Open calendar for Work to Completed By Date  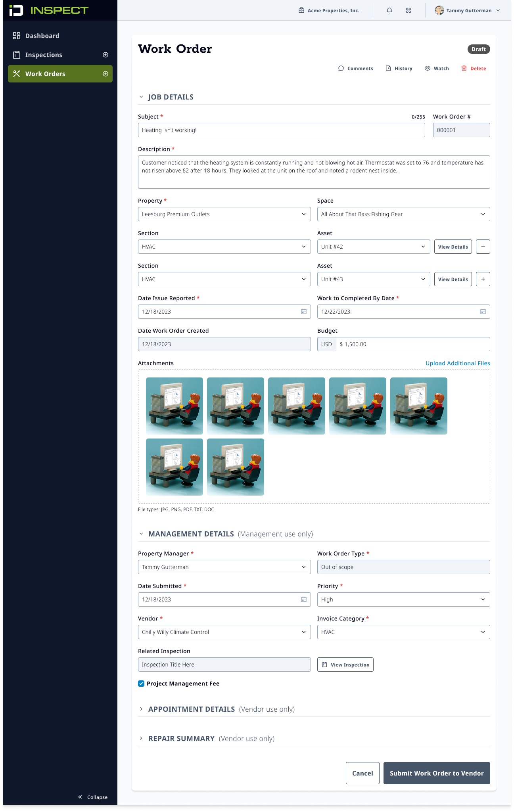[483, 312]
